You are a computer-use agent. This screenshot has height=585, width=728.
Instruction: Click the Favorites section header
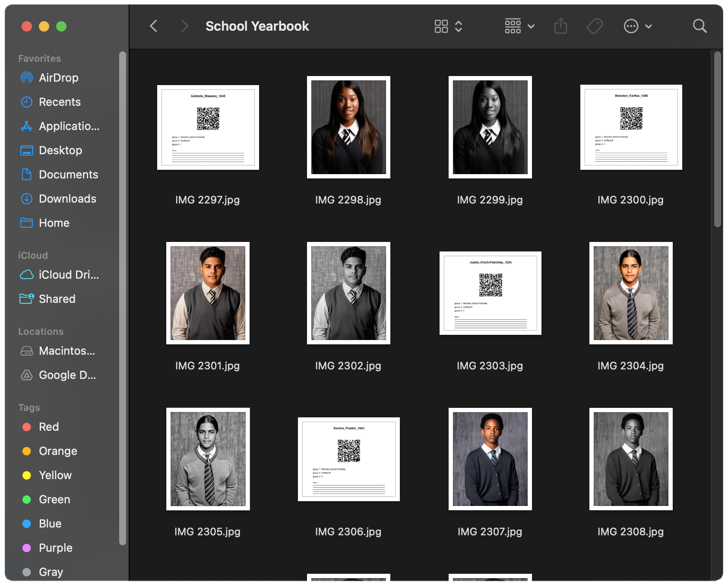[40, 58]
